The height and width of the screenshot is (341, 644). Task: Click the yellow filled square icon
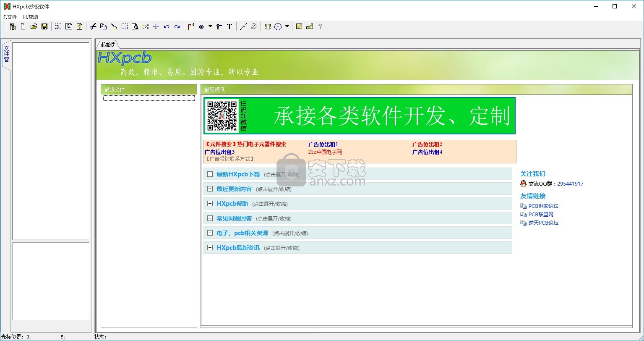point(299,26)
